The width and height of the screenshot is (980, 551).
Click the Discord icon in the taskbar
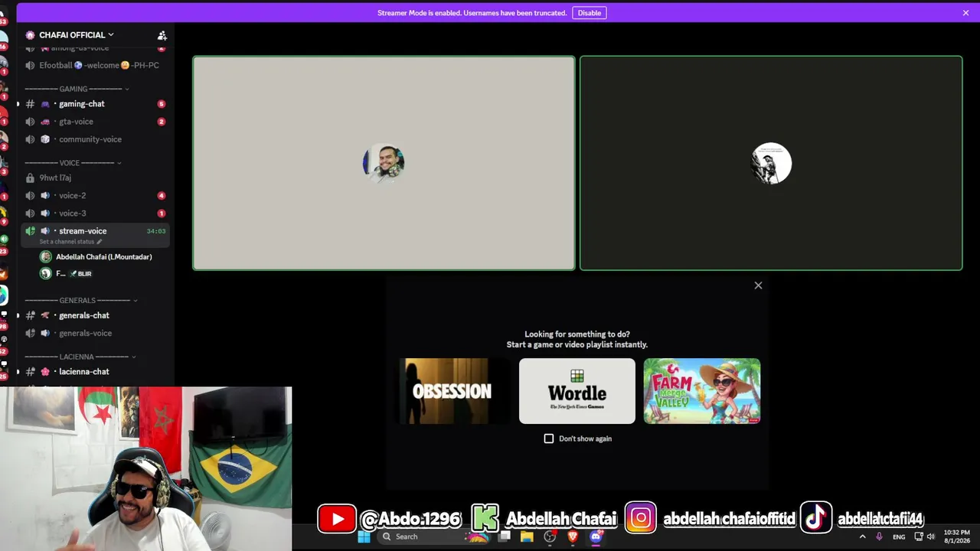(596, 536)
